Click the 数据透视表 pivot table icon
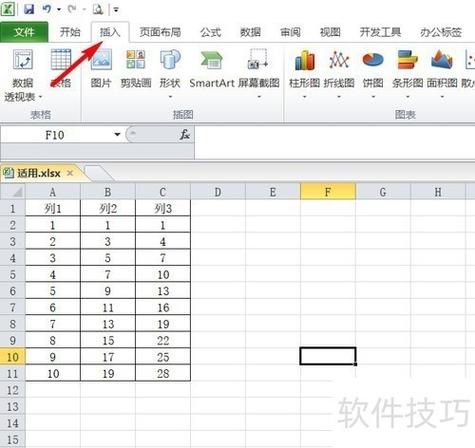Viewport: 475px width, 448px height. pyautogui.click(x=23, y=59)
